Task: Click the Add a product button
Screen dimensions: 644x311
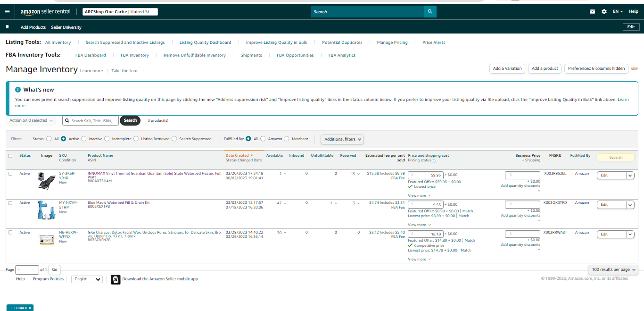Action: 545,68
